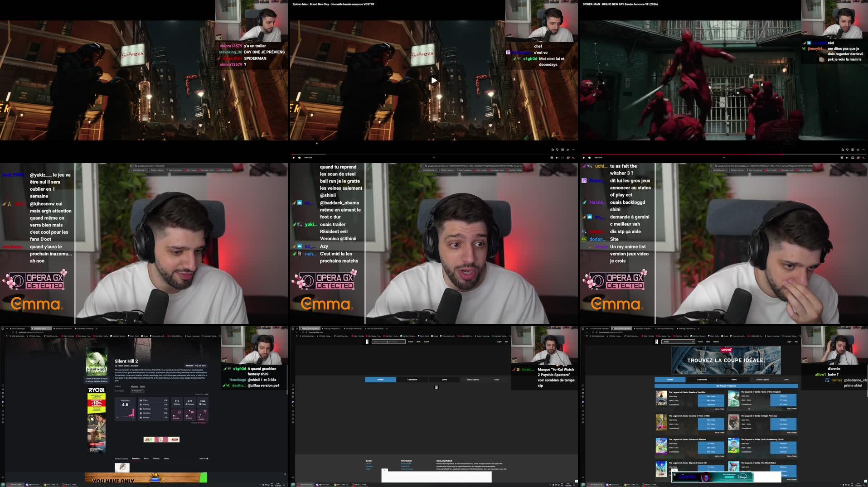This screenshot has height=487, width=868.
Task: Mute volume in the VOSTFR trailer player
Action: coord(300,158)
